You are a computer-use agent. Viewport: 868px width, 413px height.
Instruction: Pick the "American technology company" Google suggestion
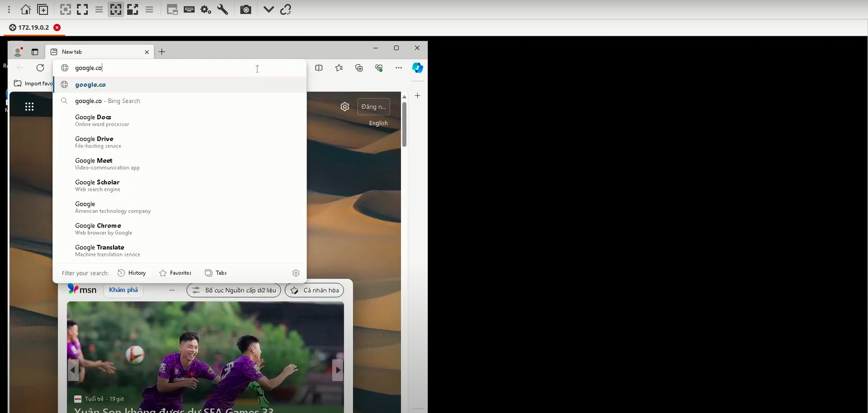[180, 207]
